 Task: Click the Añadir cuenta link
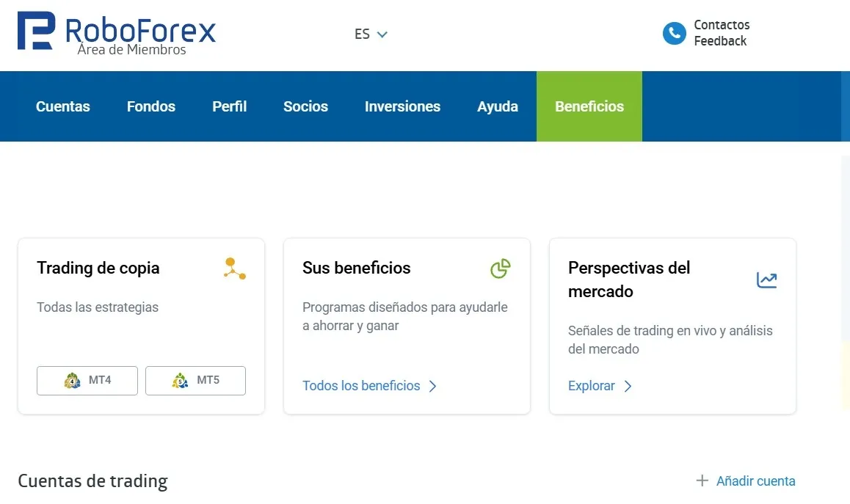755,481
